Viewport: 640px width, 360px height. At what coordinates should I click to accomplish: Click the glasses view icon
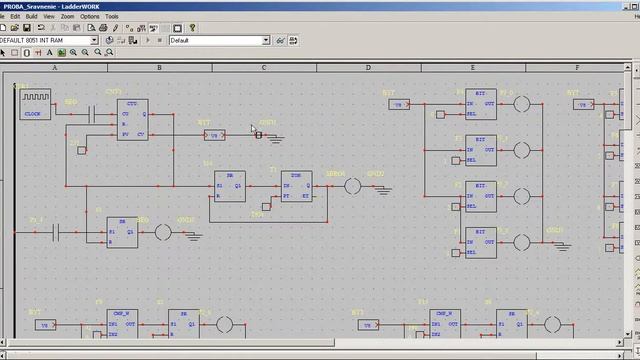tap(280, 40)
